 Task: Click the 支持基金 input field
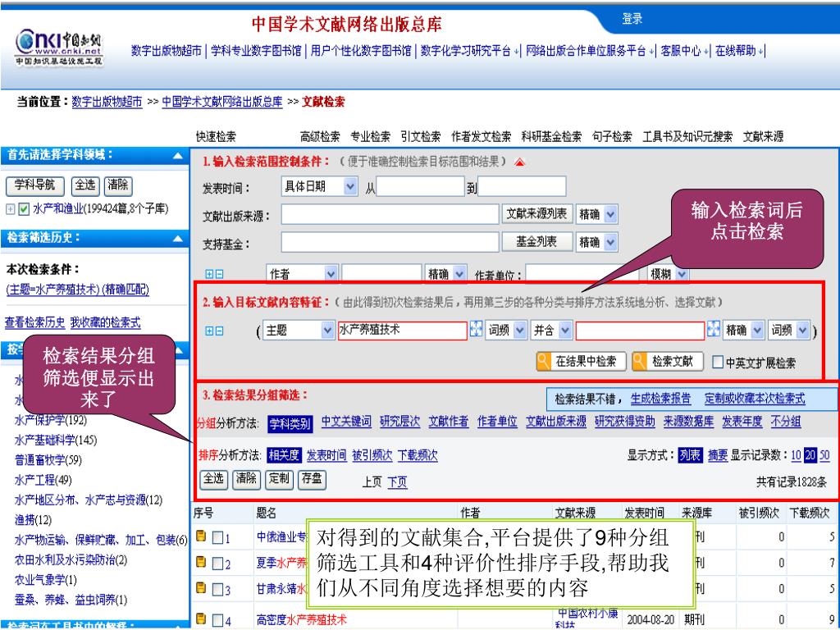[390, 242]
